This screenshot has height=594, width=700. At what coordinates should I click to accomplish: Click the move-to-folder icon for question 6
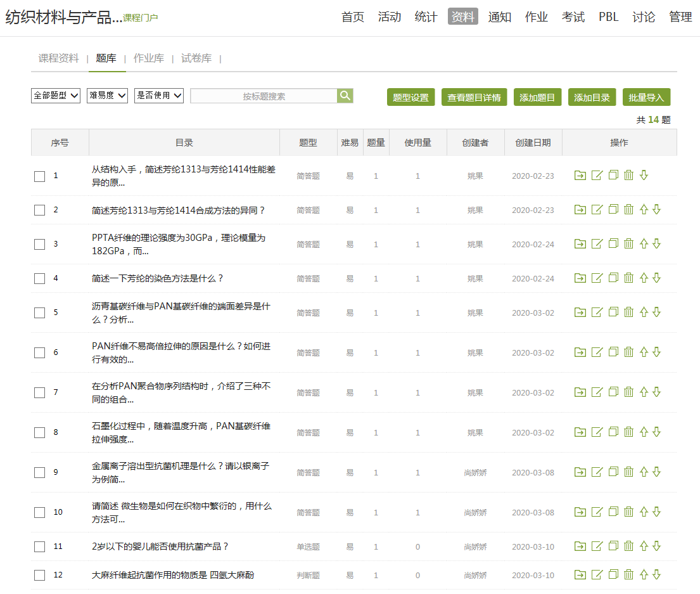coord(580,352)
